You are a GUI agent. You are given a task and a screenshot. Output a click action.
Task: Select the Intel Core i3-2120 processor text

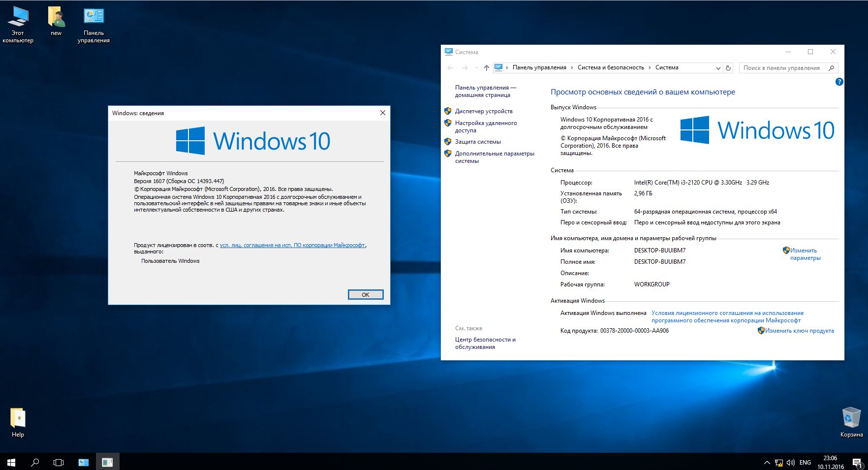click(701, 183)
